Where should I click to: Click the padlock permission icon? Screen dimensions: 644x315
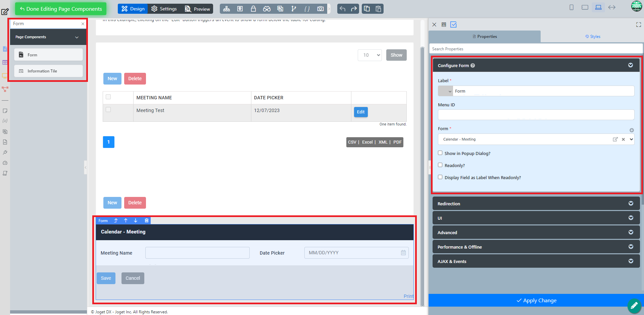point(253,9)
